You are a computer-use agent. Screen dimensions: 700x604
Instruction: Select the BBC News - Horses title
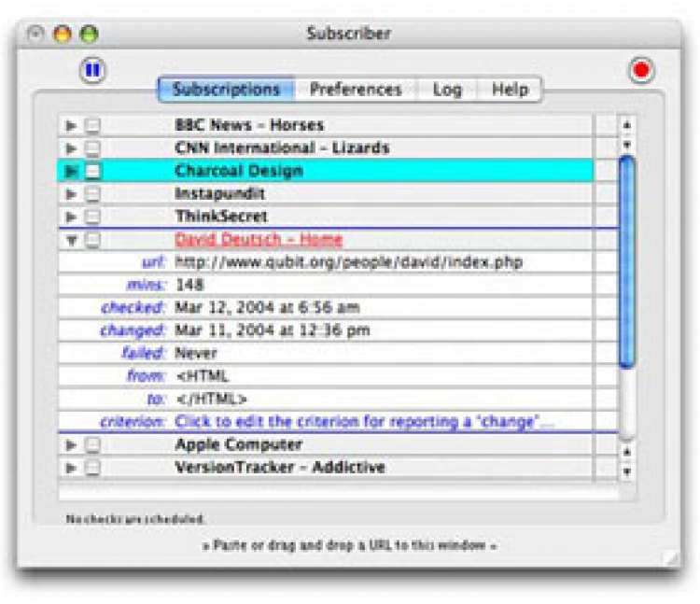249,125
